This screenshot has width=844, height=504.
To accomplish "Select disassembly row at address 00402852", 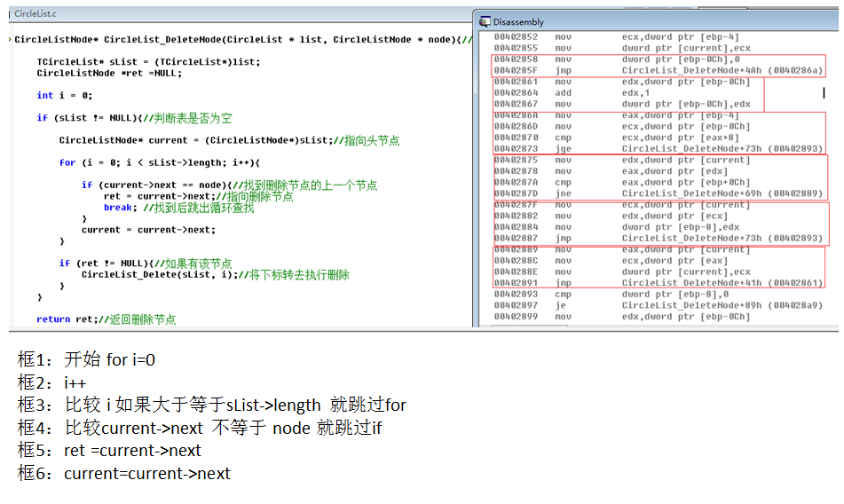I will coord(617,36).
